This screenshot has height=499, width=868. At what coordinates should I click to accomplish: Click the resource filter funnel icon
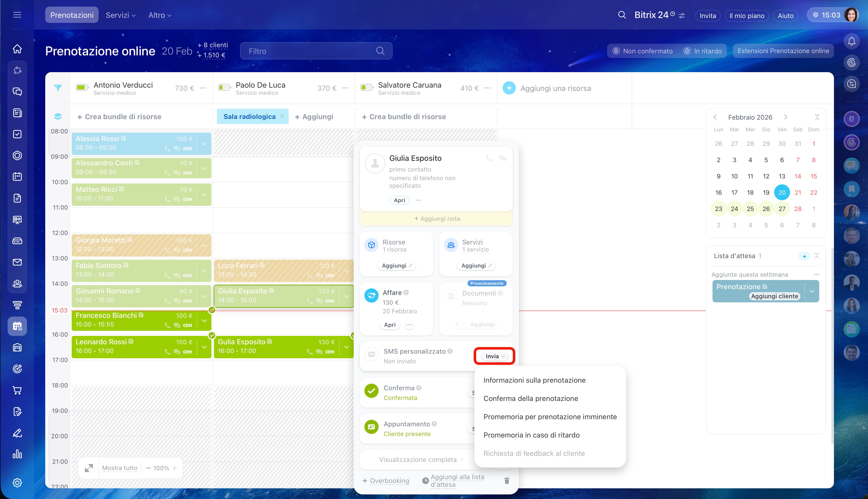point(58,88)
